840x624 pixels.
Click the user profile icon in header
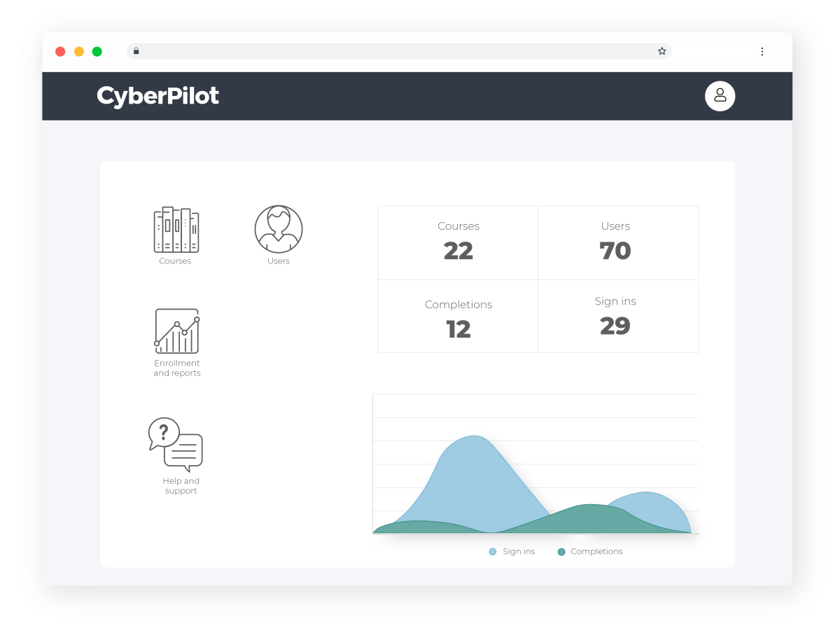720,96
